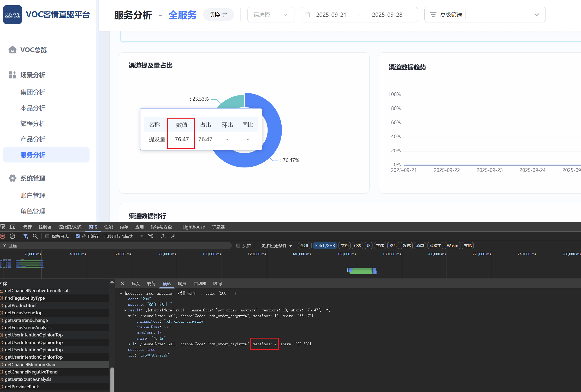
Task: Tick the 反转 filter checkbox
Action: (x=238, y=246)
